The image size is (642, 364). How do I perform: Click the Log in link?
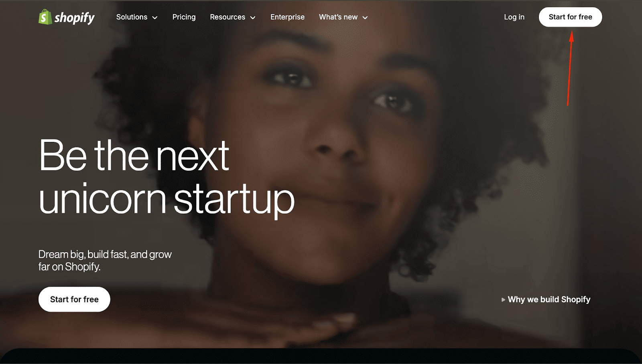(x=514, y=17)
